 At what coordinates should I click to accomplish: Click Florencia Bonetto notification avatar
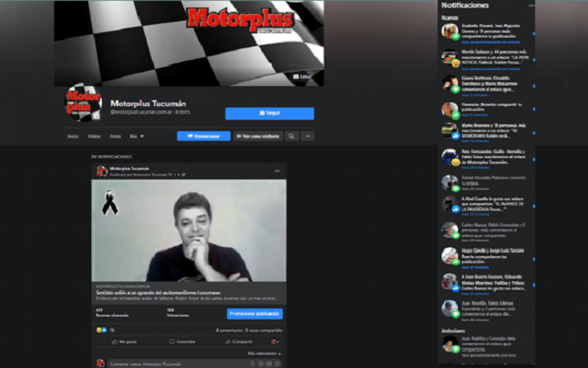tap(450, 110)
